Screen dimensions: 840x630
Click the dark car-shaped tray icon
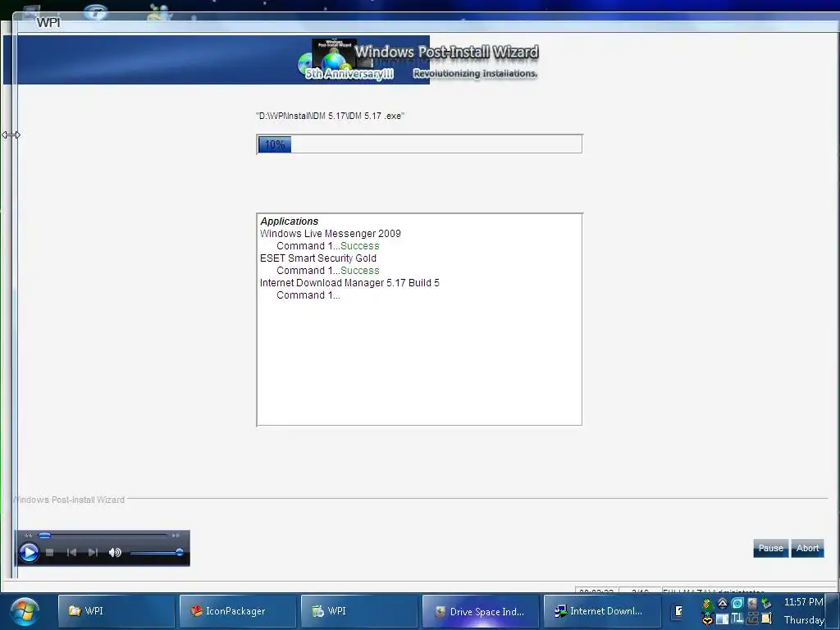point(752,619)
